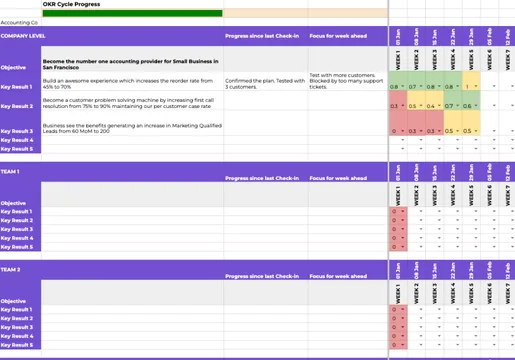This screenshot has height=360, width=515.
Task: Open Team 2 Key Result 4 Week 1 dropdown
Action: tap(403, 336)
